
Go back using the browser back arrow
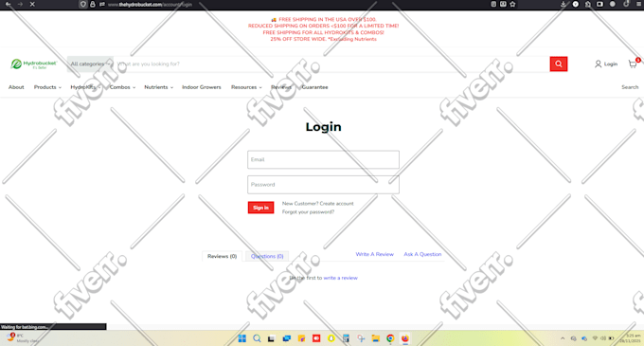click(9, 4)
